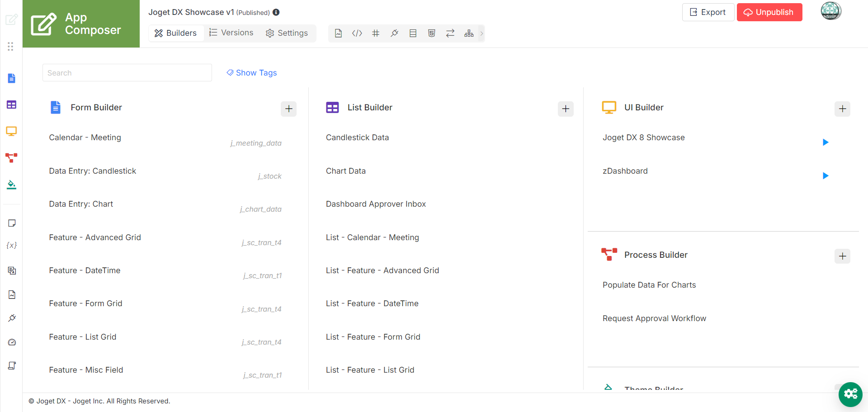Click the variable braces icon in sidebar
The width and height of the screenshot is (868, 412).
12,245
